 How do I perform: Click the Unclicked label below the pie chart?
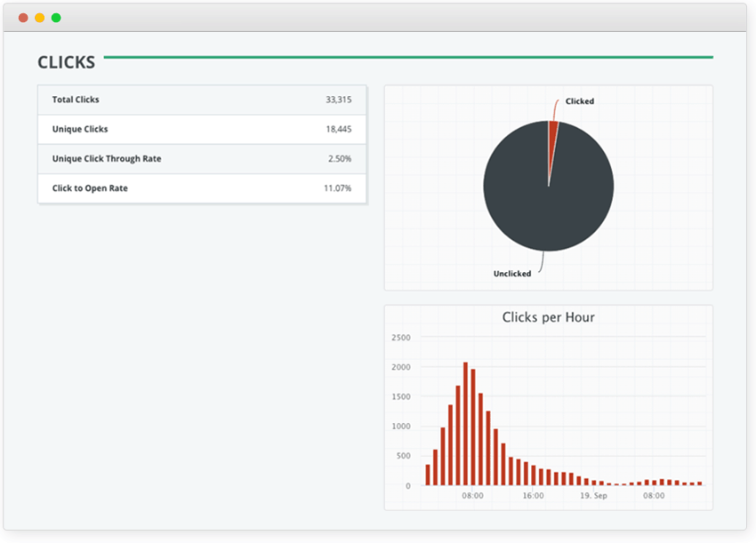511,274
